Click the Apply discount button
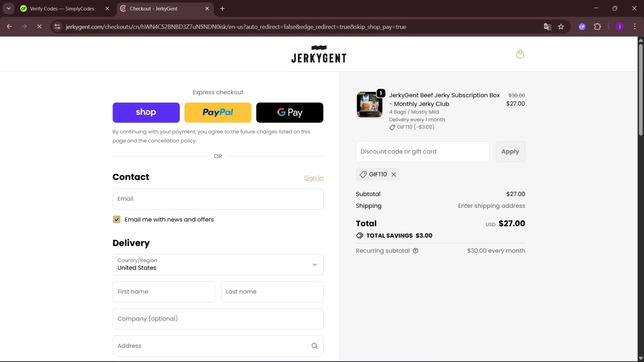Image resolution: width=644 pixels, height=362 pixels. point(510,152)
